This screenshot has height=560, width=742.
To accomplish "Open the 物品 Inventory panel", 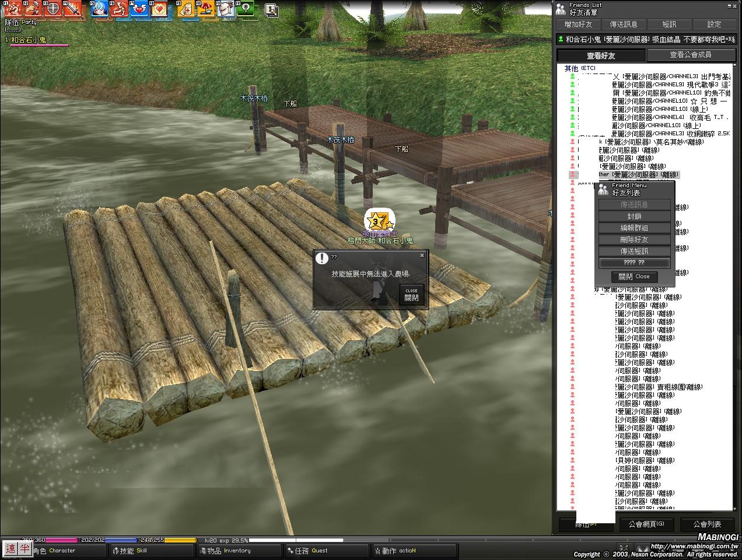I will click(x=229, y=551).
